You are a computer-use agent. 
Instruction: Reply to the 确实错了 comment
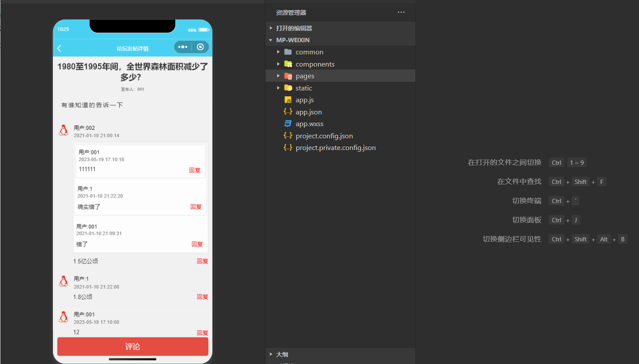pyautogui.click(x=196, y=207)
